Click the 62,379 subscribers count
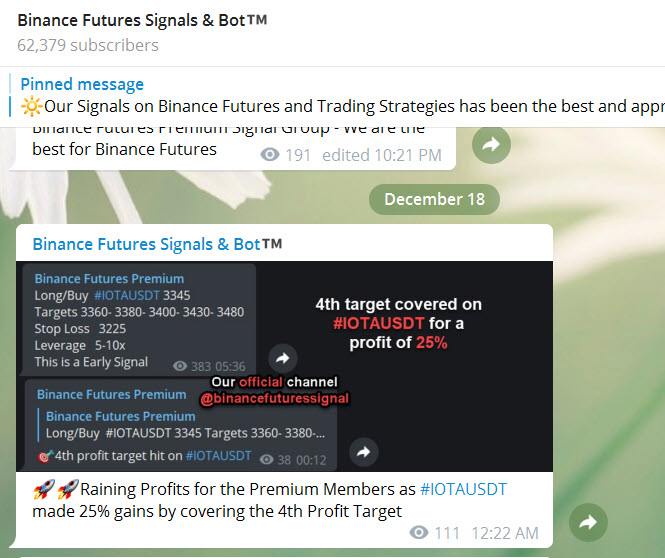This screenshot has height=558, width=665. (x=88, y=45)
